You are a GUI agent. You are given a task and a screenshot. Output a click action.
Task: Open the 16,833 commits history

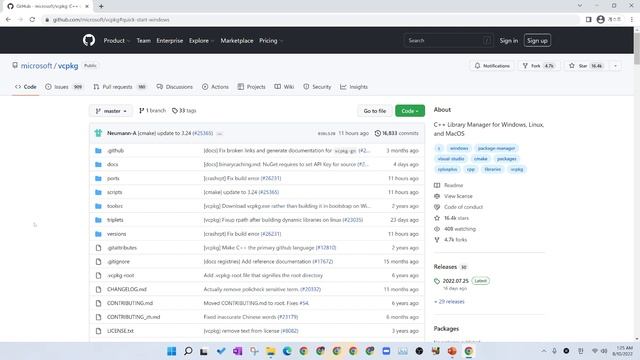click(x=397, y=133)
